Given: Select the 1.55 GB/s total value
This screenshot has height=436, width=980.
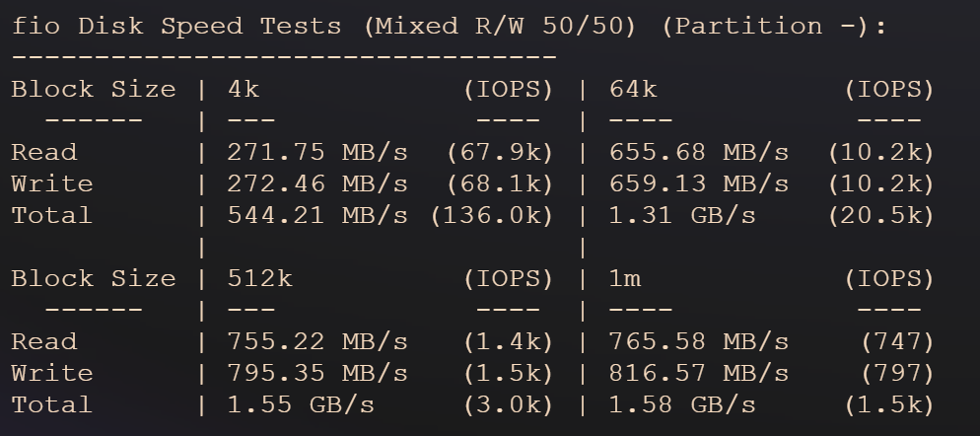Looking at the screenshot, I should tap(301, 404).
